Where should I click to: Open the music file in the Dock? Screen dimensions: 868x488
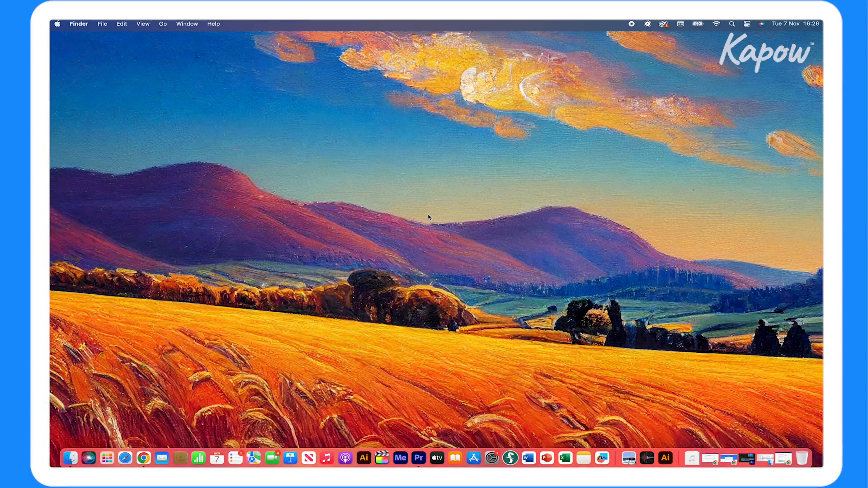tap(692, 458)
